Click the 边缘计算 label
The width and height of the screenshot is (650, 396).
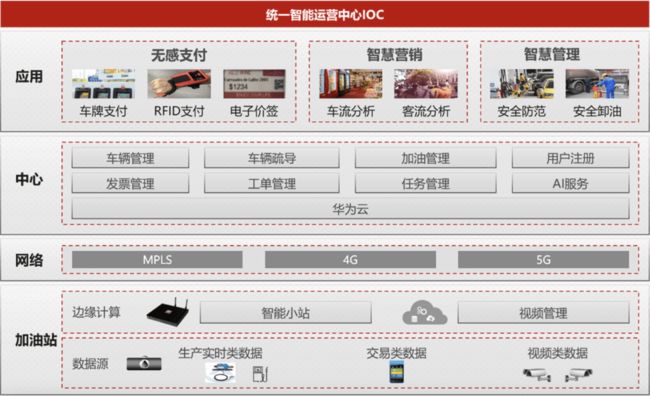point(96,312)
